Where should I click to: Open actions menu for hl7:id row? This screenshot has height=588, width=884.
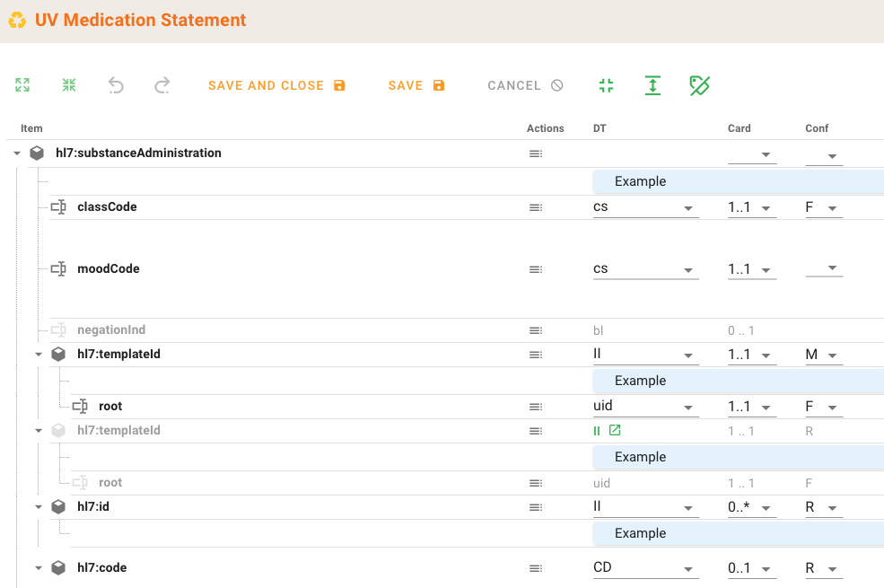(x=535, y=507)
